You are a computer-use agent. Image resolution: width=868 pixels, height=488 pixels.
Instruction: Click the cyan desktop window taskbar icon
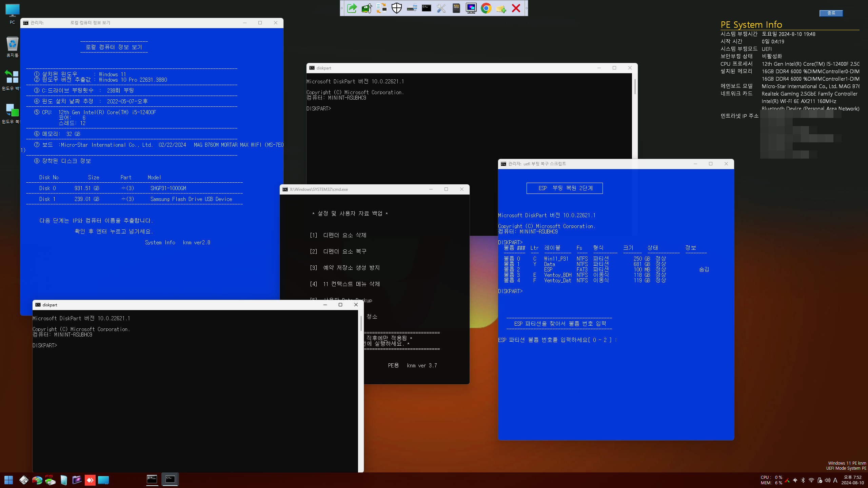(103, 480)
